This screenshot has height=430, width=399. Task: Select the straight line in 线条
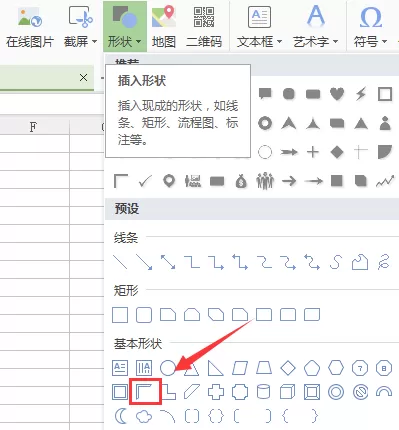[x=120, y=262]
